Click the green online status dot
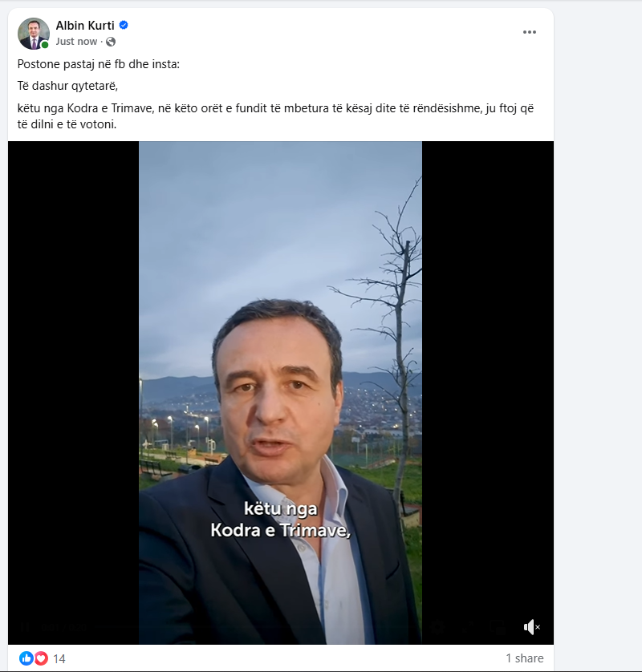This screenshot has width=642, height=672. click(x=46, y=45)
